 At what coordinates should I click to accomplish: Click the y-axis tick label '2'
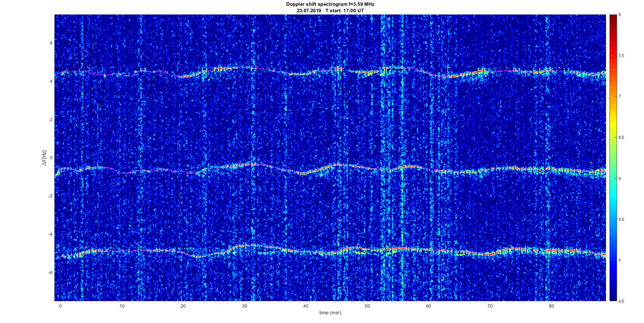point(51,119)
